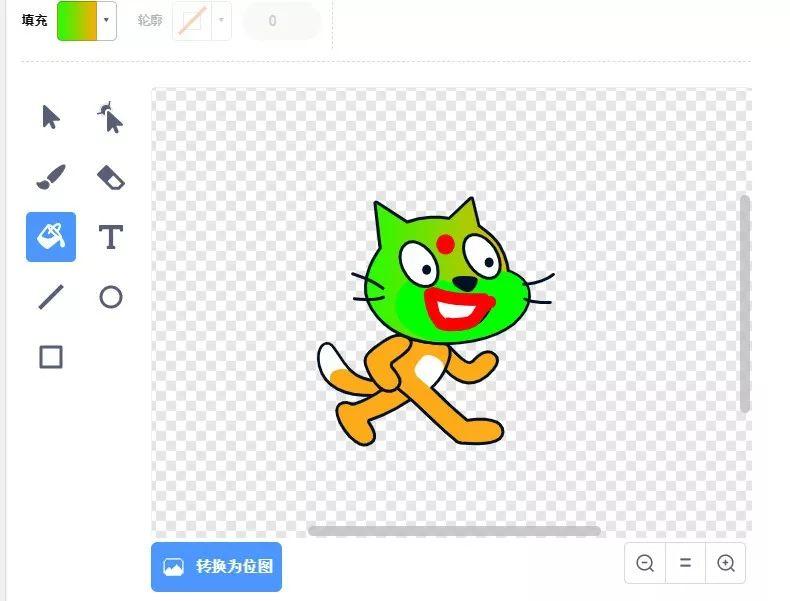This screenshot has height=601, width=790.
Task: Click the red dot on forehead
Action: tap(445, 244)
